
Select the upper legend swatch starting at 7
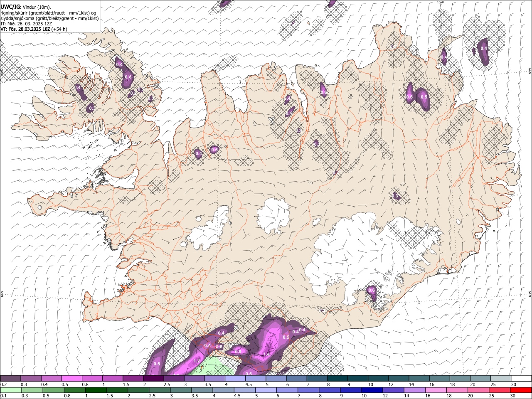[317, 379]
